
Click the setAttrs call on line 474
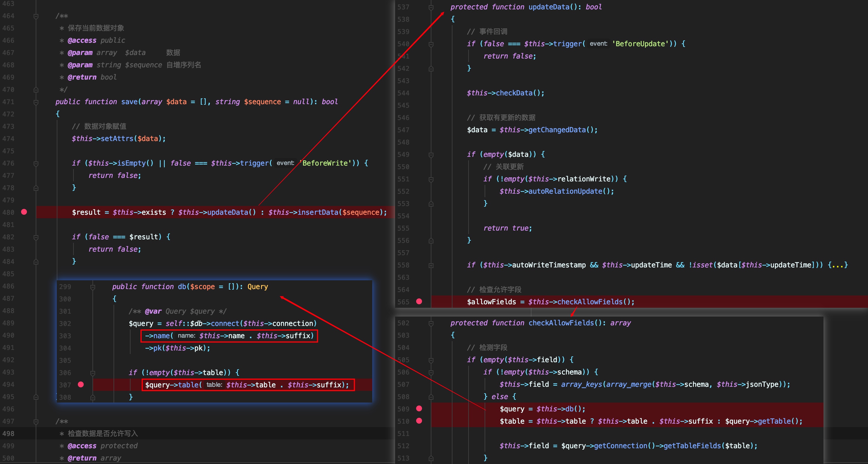click(x=117, y=138)
